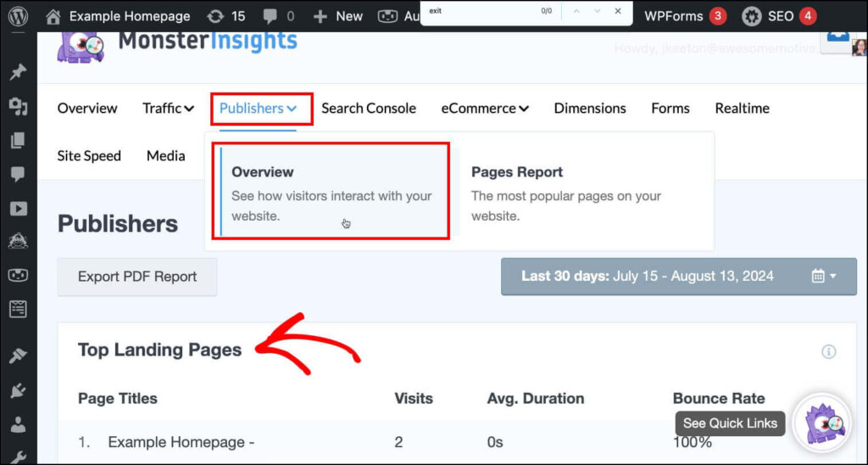Click the Avg. Duration column header
This screenshot has width=868, height=465.
tap(536, 399)
